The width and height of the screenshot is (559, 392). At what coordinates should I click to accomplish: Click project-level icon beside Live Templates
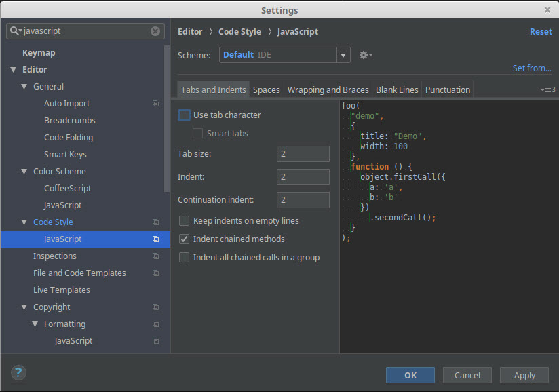point(155,290)
